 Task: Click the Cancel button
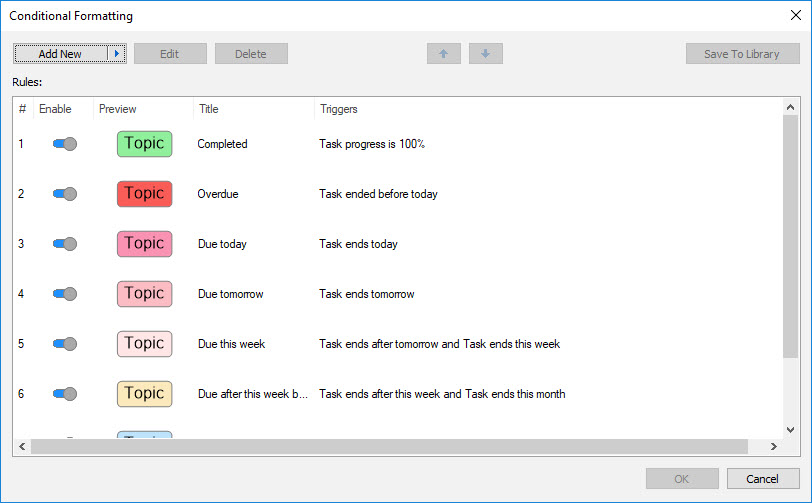point(763,479)
